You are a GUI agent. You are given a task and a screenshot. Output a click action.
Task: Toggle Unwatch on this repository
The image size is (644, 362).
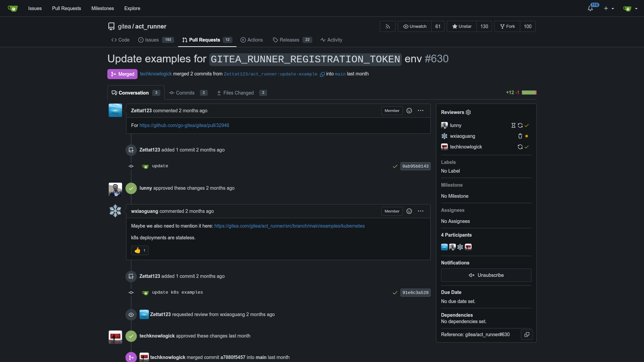(x=415, y=26)
